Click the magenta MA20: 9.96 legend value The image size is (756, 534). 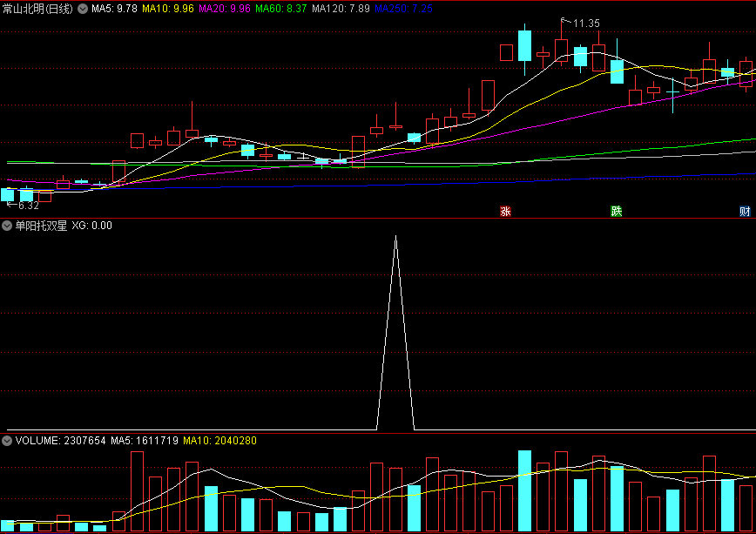(x=225, y=9)
